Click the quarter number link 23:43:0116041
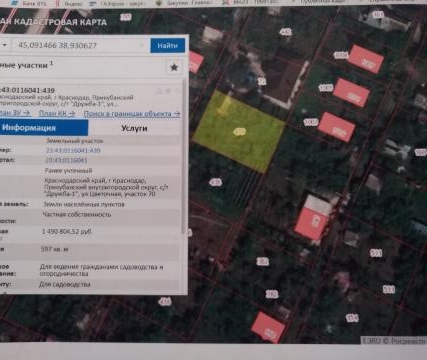Viewport: 427px width, 360px height. tap(66, 160)
